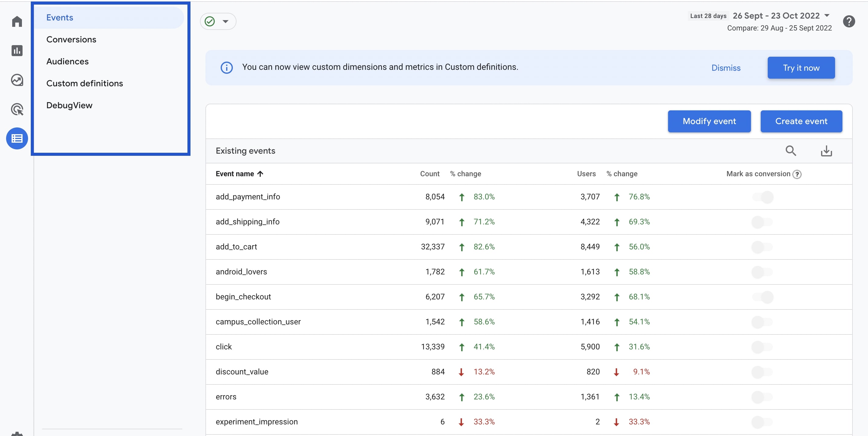
Task: Click the add_payment_info event name
Action: (x=248, y=197)
